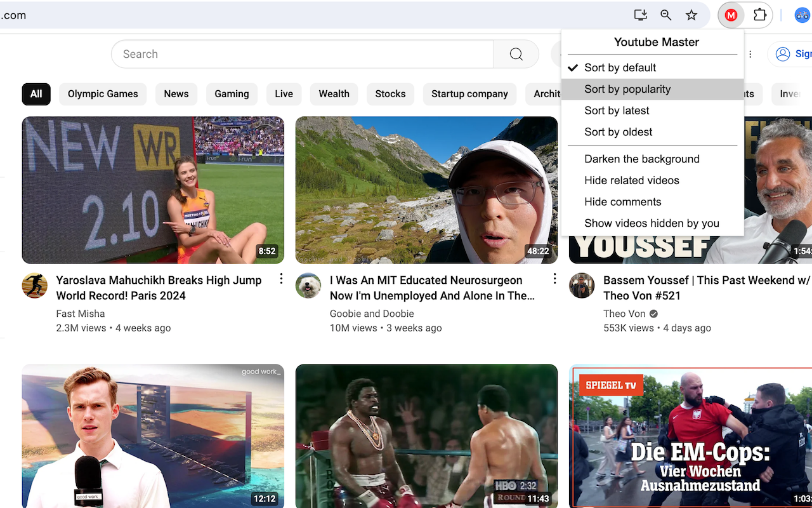The height and width of the screenshot is (508, 812).
Task: Open YouTube settings three-dot menu
Action: point(750,54)
